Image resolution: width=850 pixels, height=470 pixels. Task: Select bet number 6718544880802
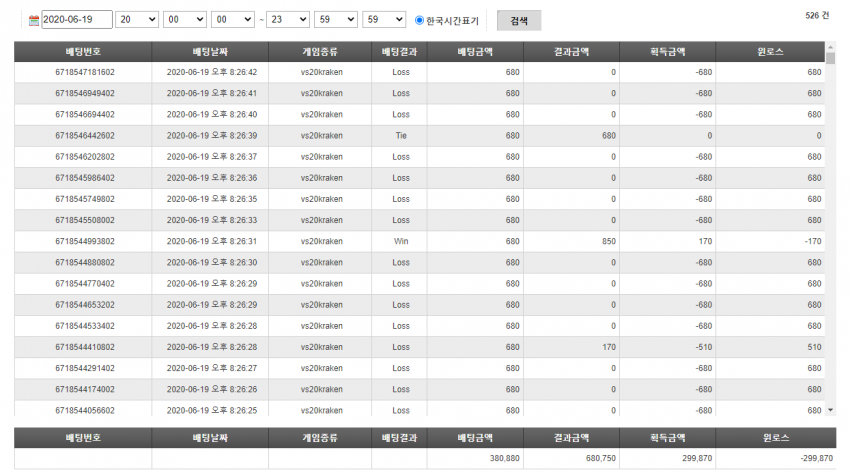85,262
